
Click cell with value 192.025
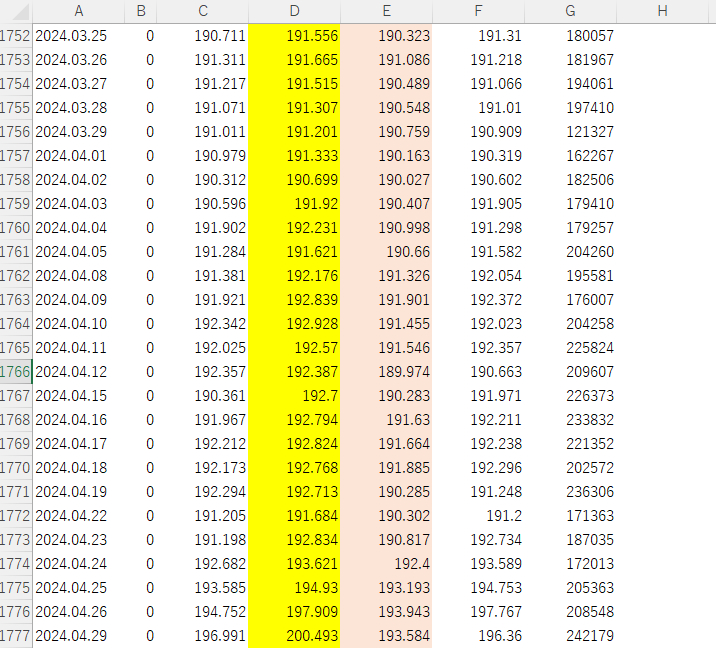[203, 348]
